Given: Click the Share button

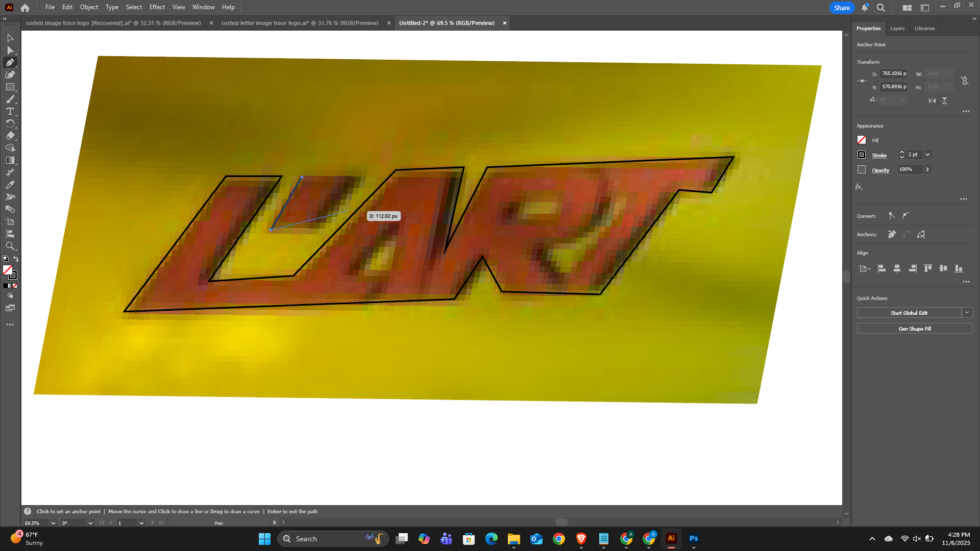Looking at the screenshot, I should [842, 8].
